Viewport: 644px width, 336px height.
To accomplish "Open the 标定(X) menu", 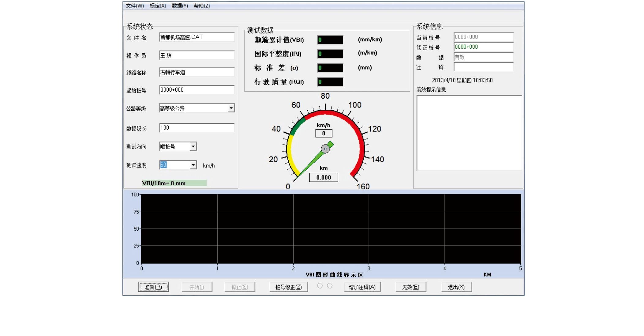I will coord(158,6).
